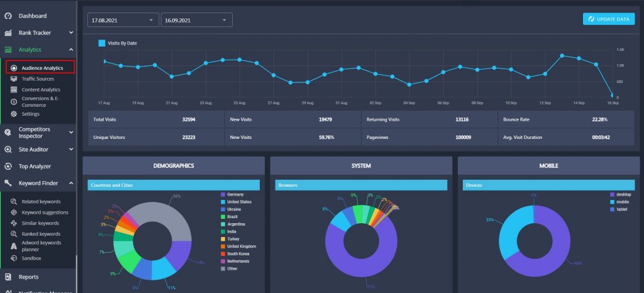Toggle Germany legend entry
This screenshot has width=644, height=293.
(232, 194)
